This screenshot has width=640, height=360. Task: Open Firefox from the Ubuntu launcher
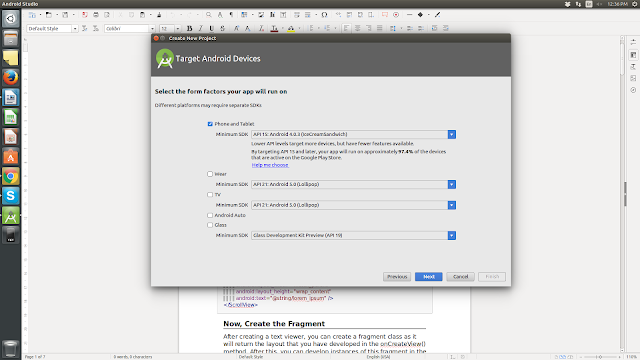point(11,78)
